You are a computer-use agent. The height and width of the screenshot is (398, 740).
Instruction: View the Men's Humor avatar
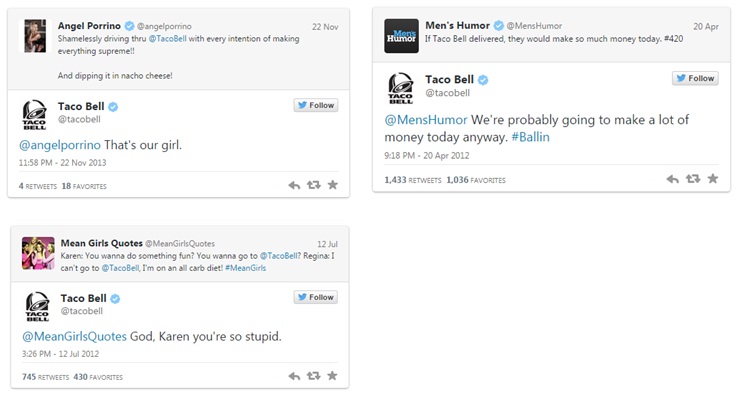pos(401,36)
